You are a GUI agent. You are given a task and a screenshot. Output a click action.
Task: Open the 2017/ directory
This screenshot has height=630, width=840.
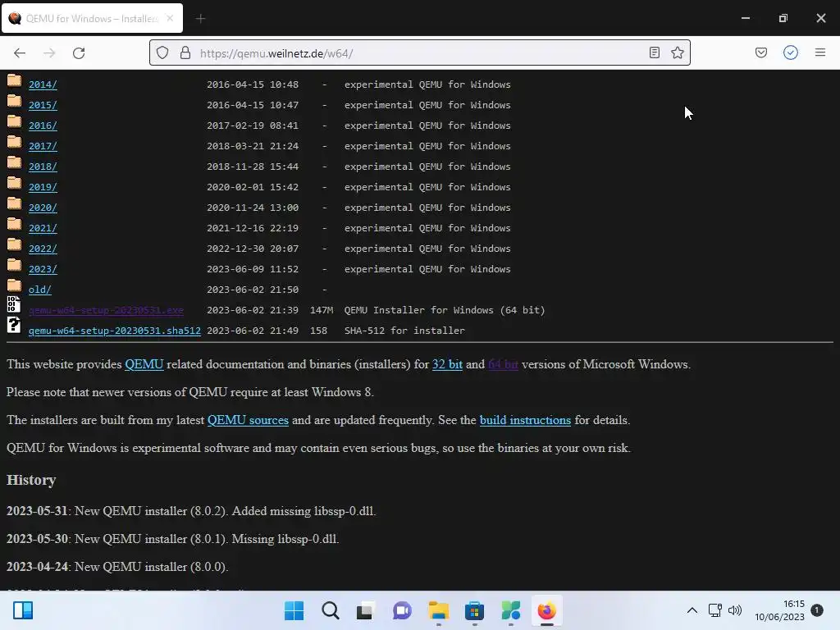(43, 146)
